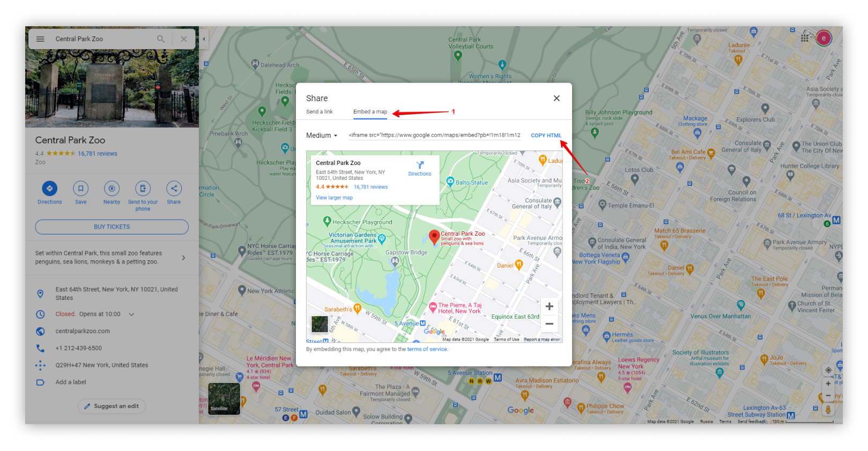Clear the Central Park Zoo search text
Screen dimensions: 868x451
click(x=184, y=39)
